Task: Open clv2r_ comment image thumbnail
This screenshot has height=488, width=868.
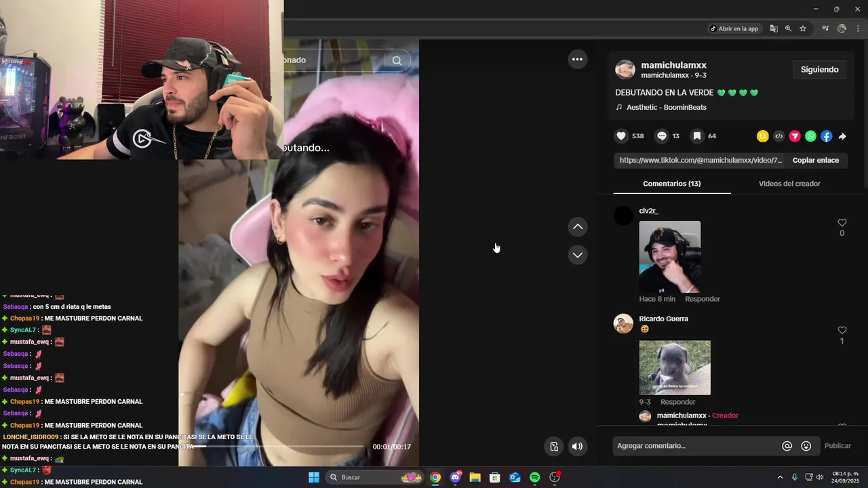Action: [670, 257]
